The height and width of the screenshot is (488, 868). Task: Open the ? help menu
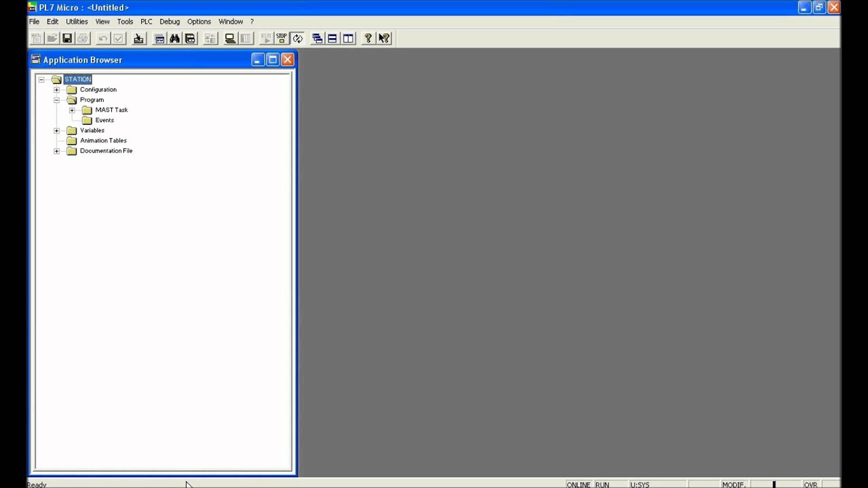tap(252, 22)
